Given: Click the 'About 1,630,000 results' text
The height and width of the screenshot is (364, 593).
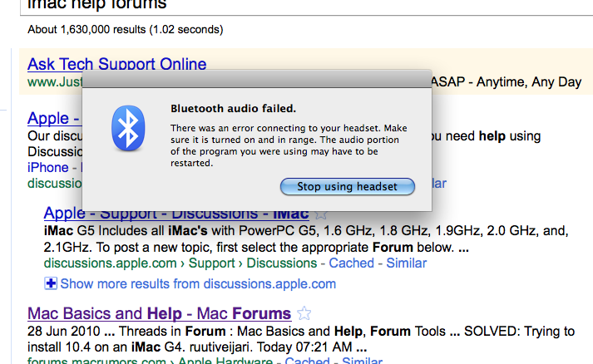Looking at the screenshot, I should (x=126, y=29).
